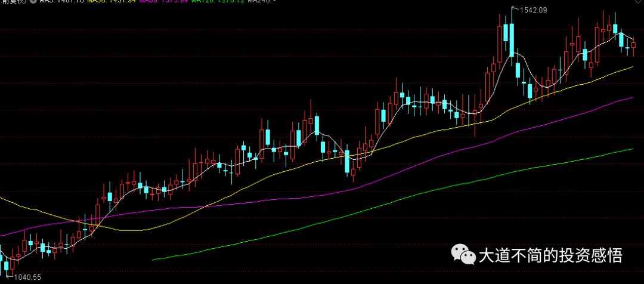This screenshot has height=284, width=644.
Task: Click the white doji candle mid-right of the chart
Action: (x=469, y=110)
